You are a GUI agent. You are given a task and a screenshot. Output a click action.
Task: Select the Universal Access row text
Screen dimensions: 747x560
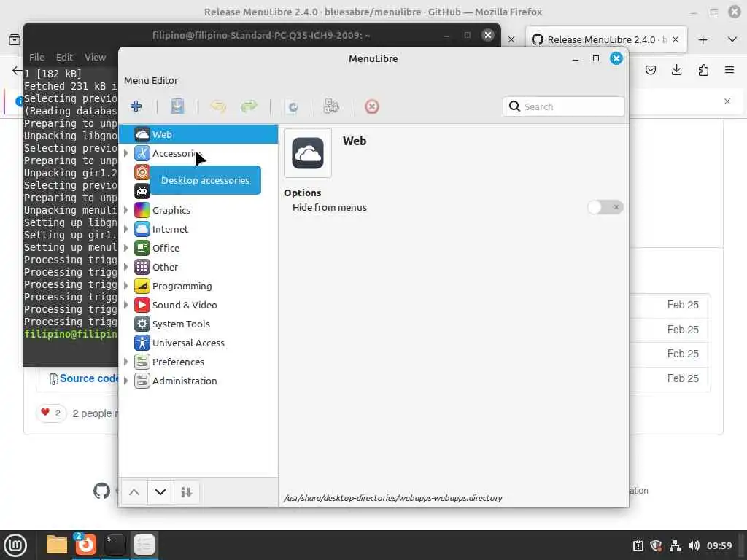(188, 343)
